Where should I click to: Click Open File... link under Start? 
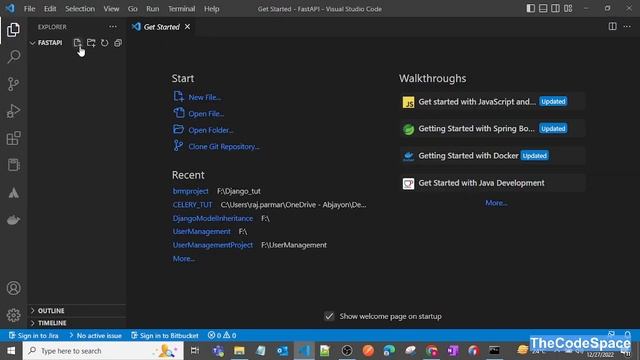(206, 113)
